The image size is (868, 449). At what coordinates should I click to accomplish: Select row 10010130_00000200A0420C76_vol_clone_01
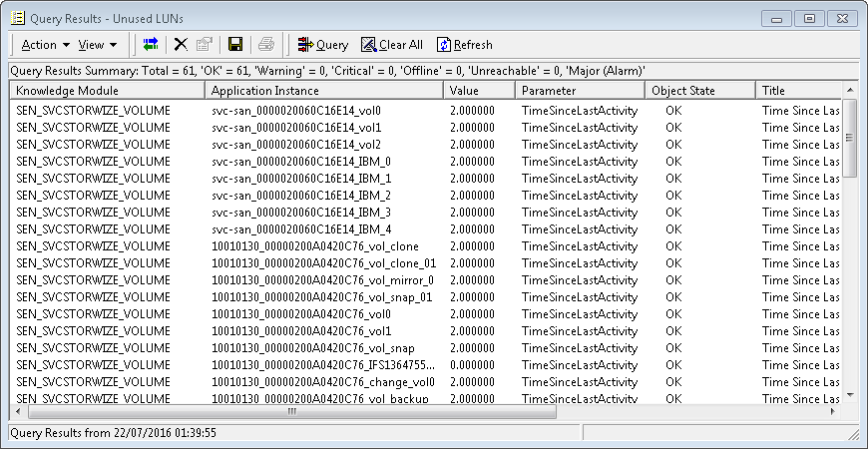(426, 263)
